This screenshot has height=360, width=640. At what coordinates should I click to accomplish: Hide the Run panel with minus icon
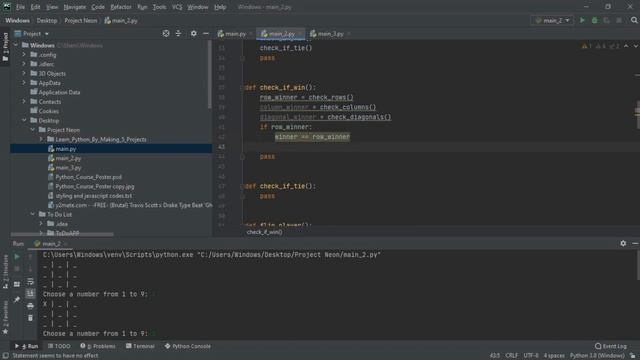635,243
